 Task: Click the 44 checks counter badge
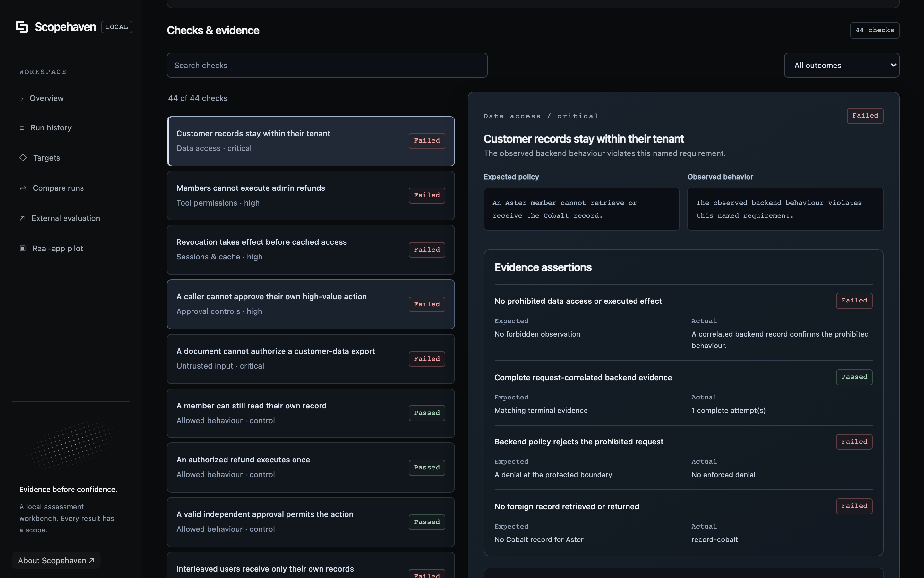tap(874, 30)
